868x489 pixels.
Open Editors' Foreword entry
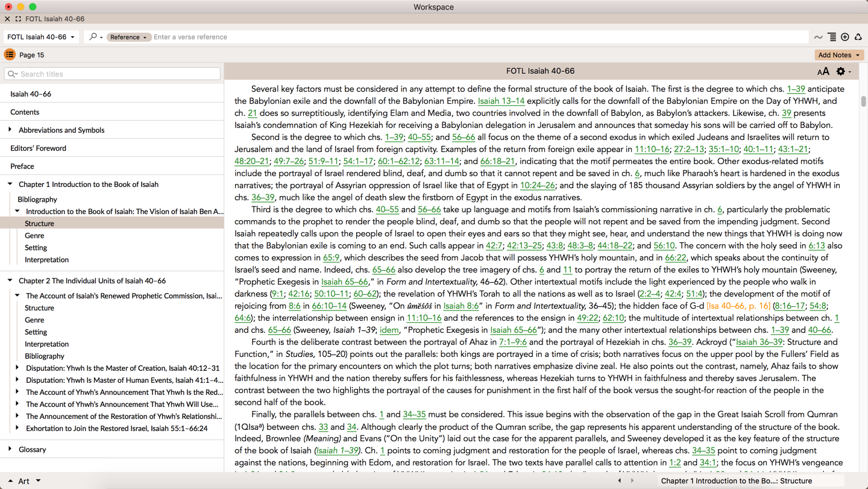(x=38, y=148)
